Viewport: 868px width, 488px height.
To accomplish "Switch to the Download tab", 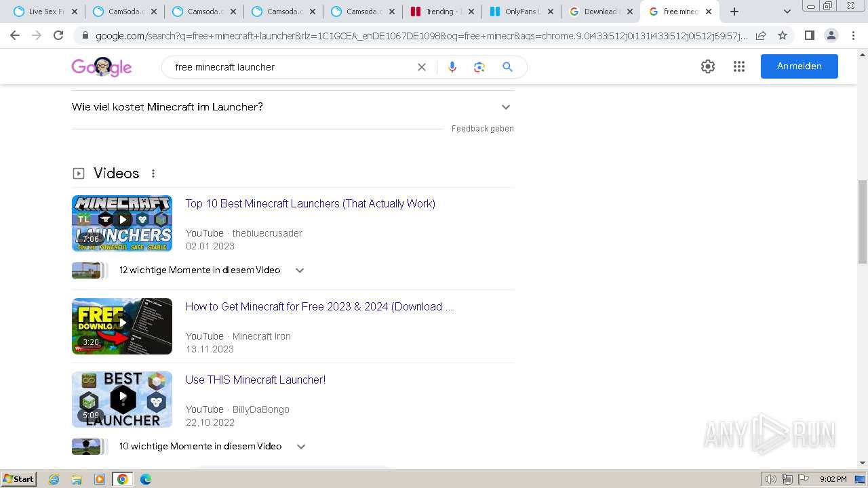I will 601,12.
